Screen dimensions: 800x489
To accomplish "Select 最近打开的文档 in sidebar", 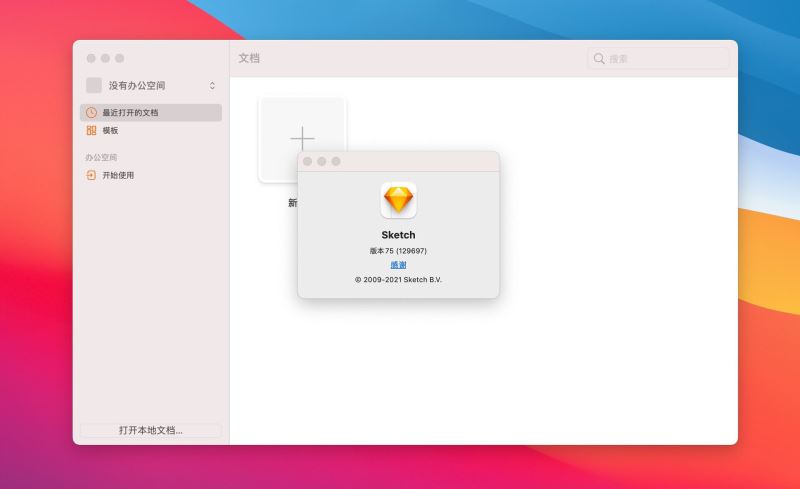I will point(151,112).
